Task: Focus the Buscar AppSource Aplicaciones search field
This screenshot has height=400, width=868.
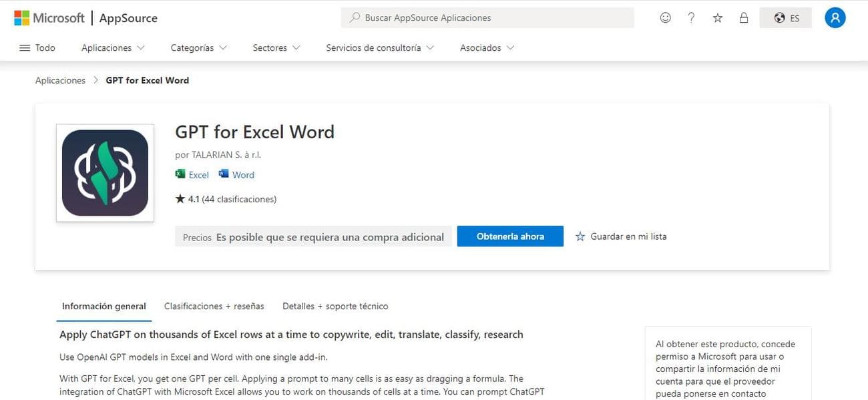Action: (x=487, y=18)
